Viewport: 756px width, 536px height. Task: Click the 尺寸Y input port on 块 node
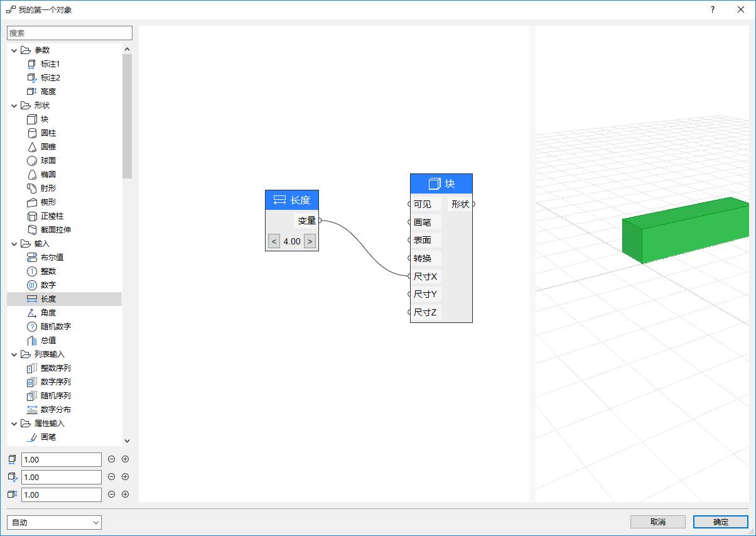click(x=410, y=294)
